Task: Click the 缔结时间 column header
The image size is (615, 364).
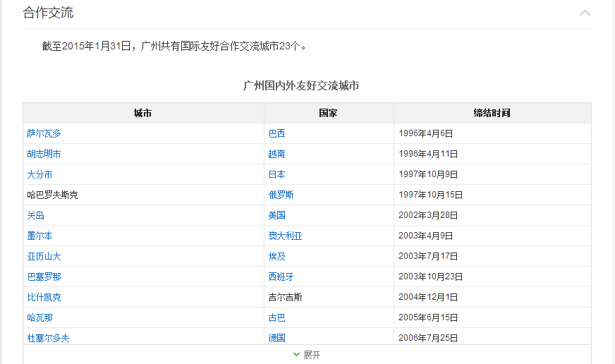Action: point(492,113)
